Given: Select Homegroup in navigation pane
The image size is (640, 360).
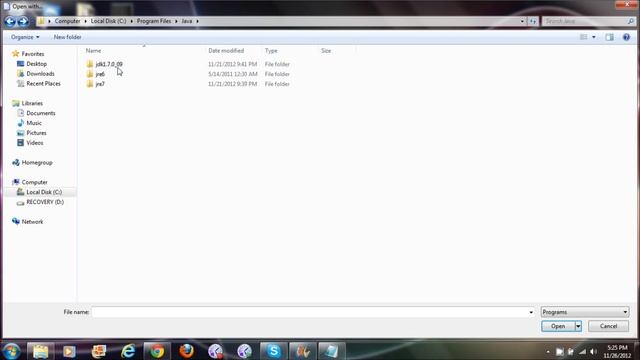Looking at the screenshot, I should pos(37,162).
